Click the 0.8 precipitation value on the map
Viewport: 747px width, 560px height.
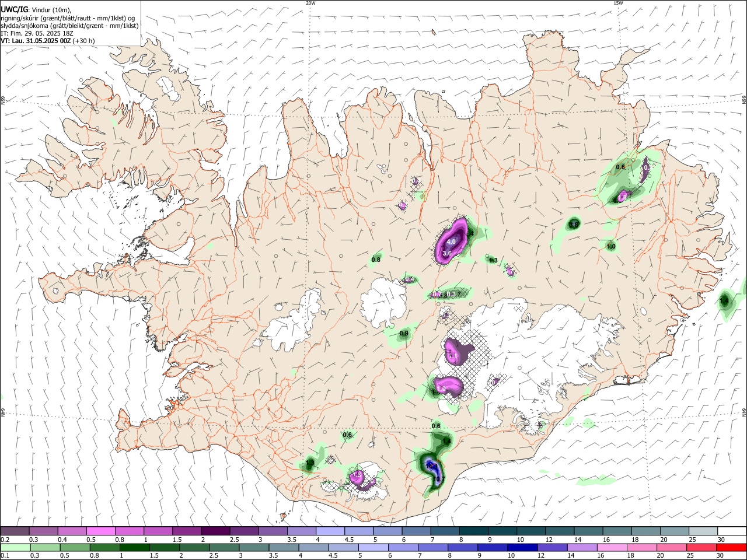[x=376, y=260]
